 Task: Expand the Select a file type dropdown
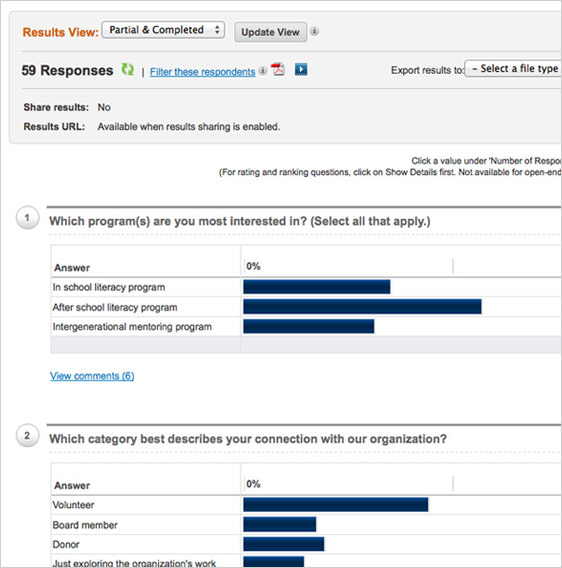(513, 68)
